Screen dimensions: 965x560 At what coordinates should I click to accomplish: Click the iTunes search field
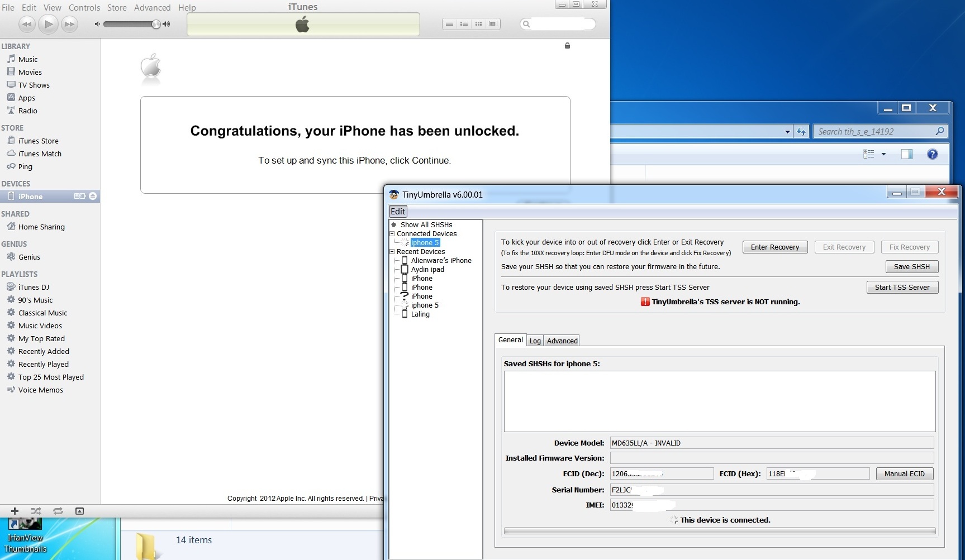(x=558, y=24)
